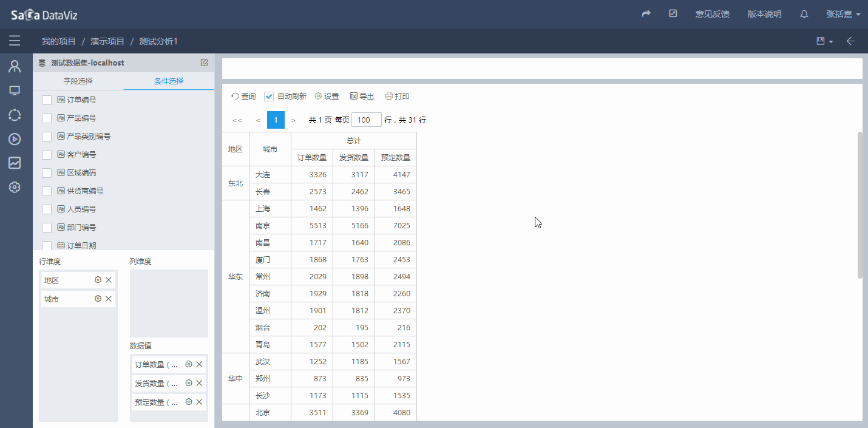This screenshot has width=868, height=428.
Task: Switch to the 字段选择 tab
Action: (78, 81)
